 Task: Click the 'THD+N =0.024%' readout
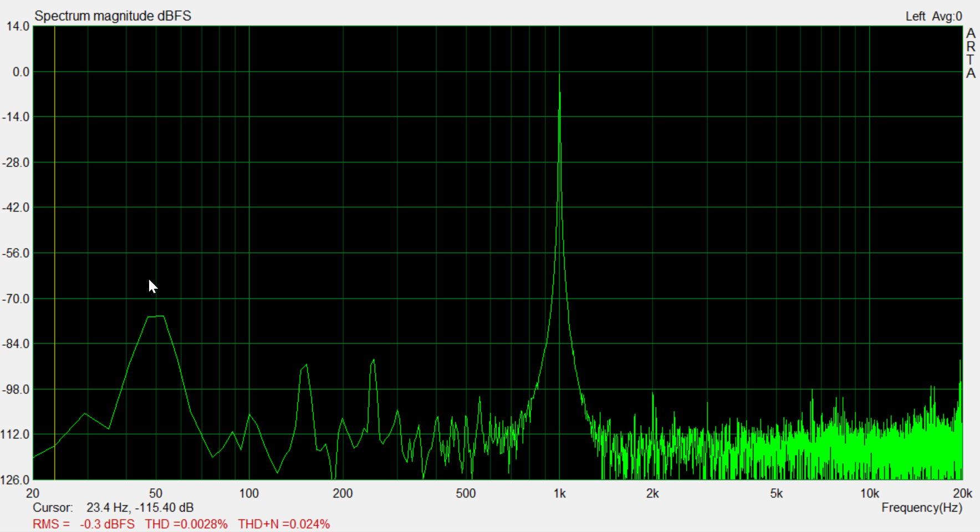tap(284, 524)
